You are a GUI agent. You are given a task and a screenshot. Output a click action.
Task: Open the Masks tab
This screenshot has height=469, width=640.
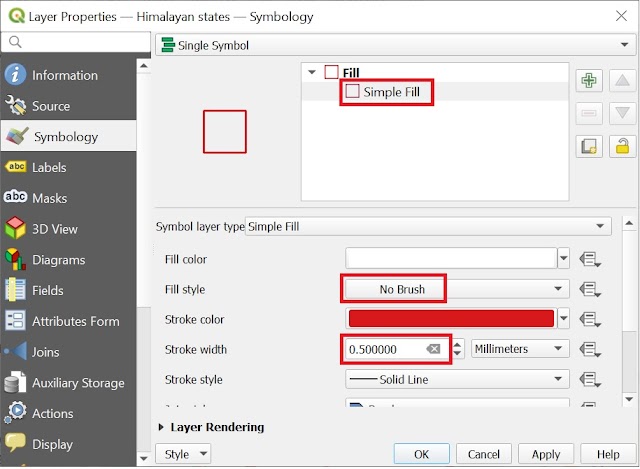click(68, 198)
